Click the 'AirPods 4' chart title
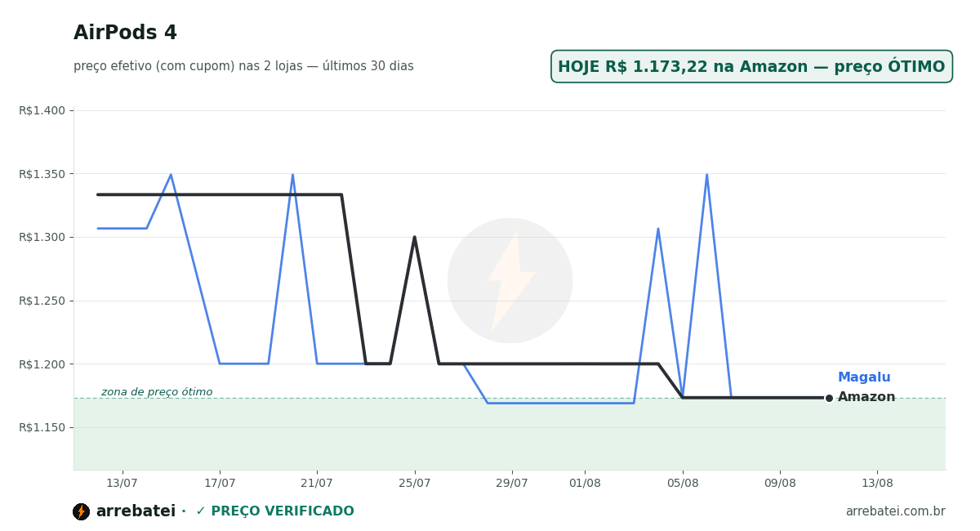 [x=125, y=33]
